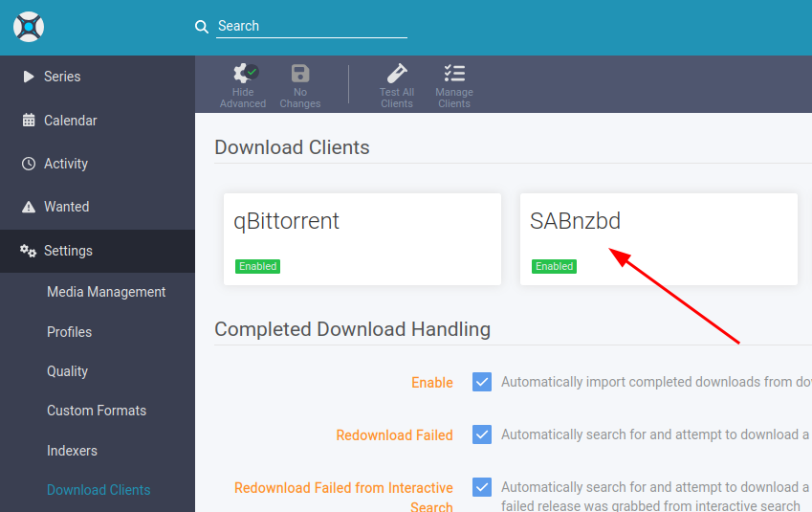Image resolution: width=812 pixels, height=512 pixels.
Task: Open the SABnzbd client card
Action: (659, 239)
